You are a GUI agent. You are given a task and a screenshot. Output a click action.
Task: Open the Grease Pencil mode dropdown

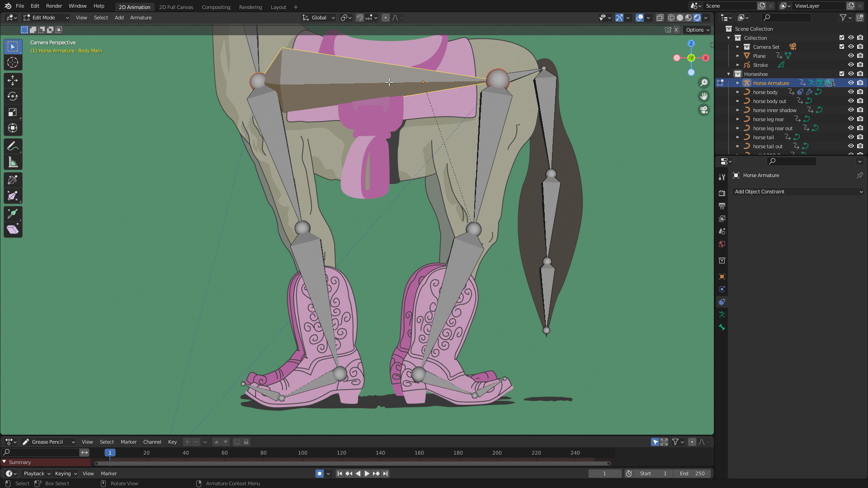[48, 442]
